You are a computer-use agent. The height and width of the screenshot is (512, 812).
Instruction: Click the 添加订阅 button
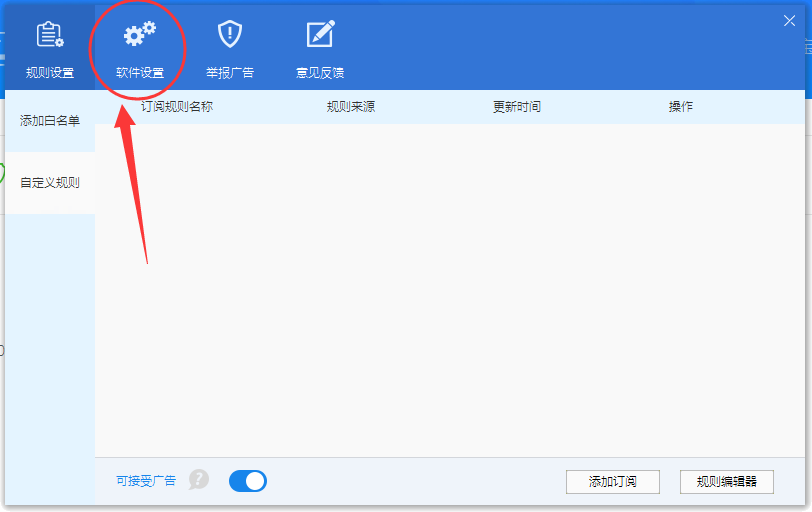click(x=613, y=481)
